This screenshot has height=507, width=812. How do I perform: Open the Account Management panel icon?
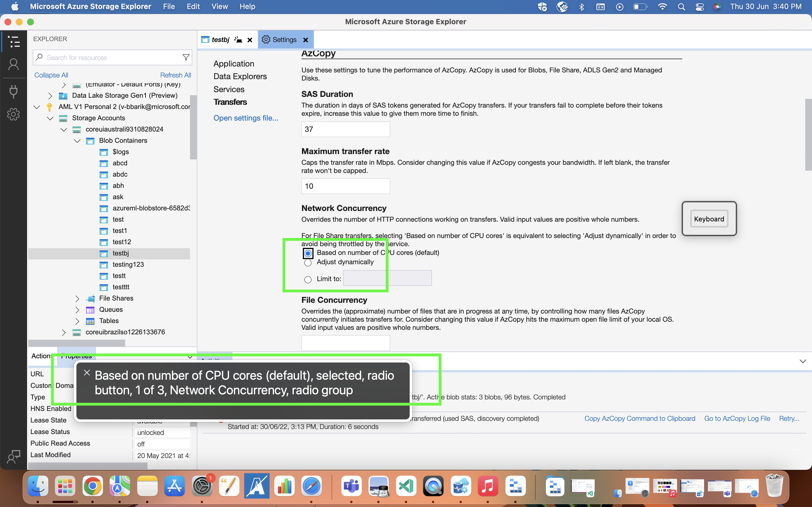point(14,64)
